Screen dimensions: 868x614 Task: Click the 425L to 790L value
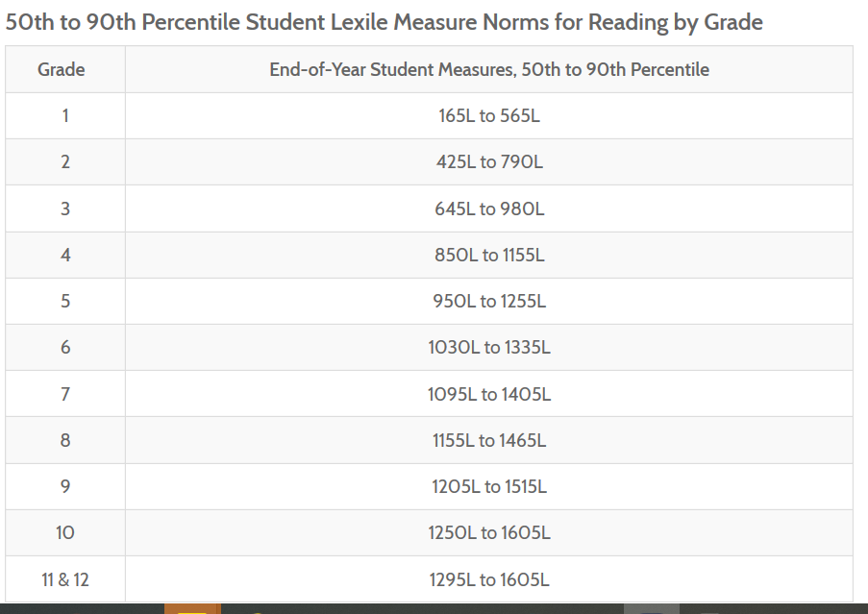489,161
